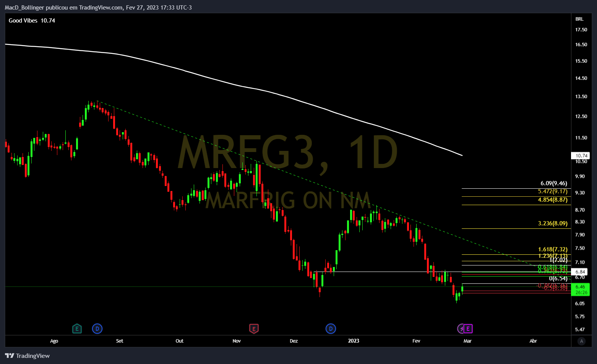Click the 6.05 price scale value
The image size is (597, 364).
[580, 304]
